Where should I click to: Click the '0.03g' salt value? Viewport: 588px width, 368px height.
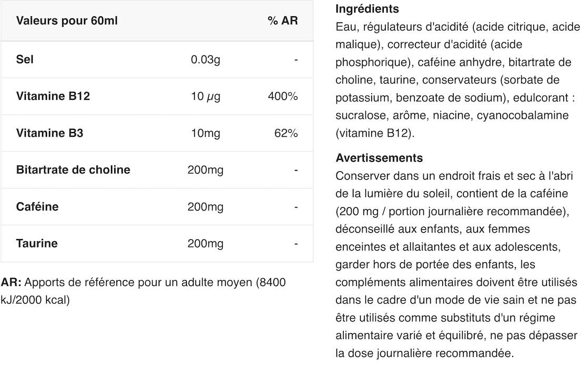pos(205,59)
